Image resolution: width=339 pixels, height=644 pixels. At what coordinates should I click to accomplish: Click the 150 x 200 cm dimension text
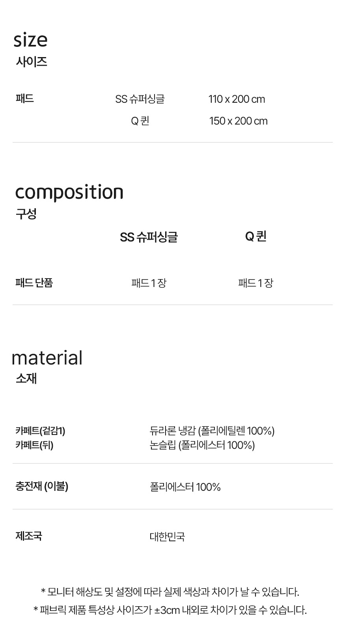(x=238, y=121)
